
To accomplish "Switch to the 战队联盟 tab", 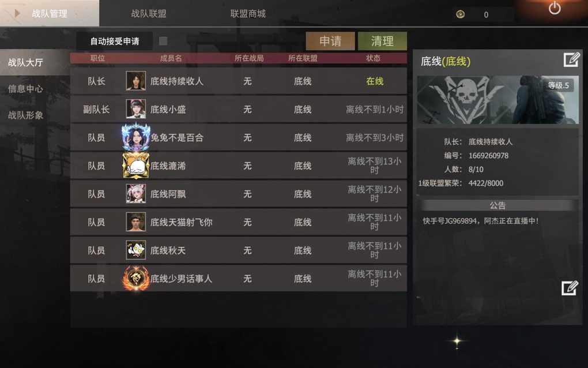I will 149,14.
